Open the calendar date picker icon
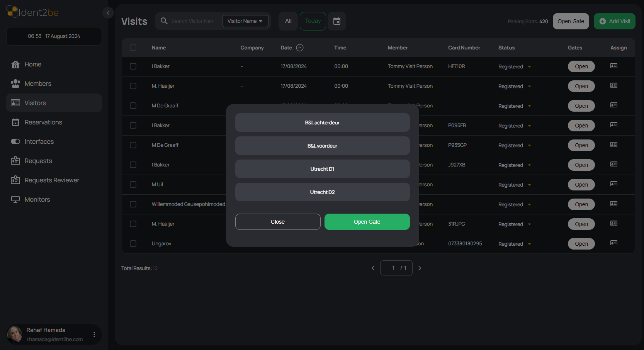 (x=337, y=21)
